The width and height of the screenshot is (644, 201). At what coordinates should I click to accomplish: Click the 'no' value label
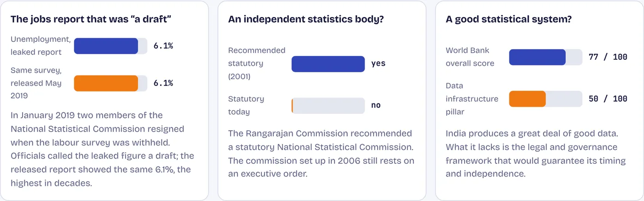[x=376, y=106]
